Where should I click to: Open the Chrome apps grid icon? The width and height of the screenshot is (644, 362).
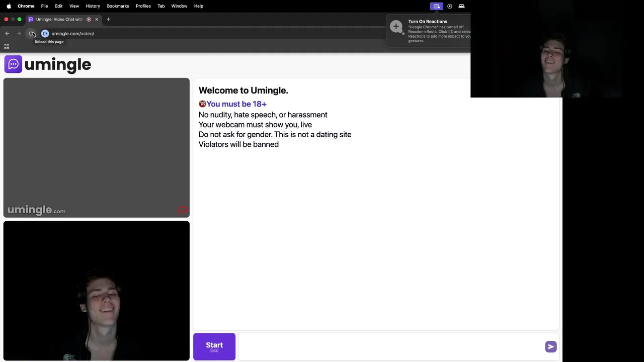pos(7,47)
